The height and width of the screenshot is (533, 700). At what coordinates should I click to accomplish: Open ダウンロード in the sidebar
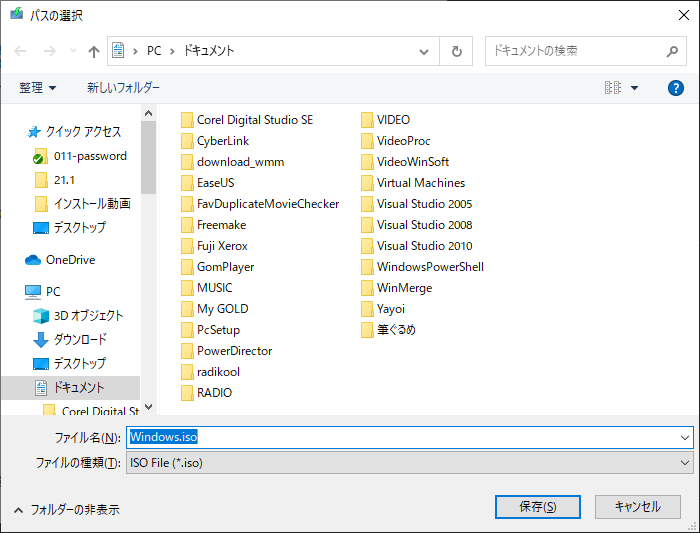(80, 339)
